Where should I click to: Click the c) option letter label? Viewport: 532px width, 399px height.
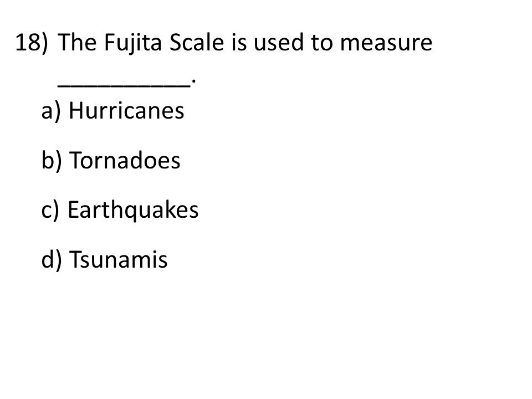(x=50, y=211)
